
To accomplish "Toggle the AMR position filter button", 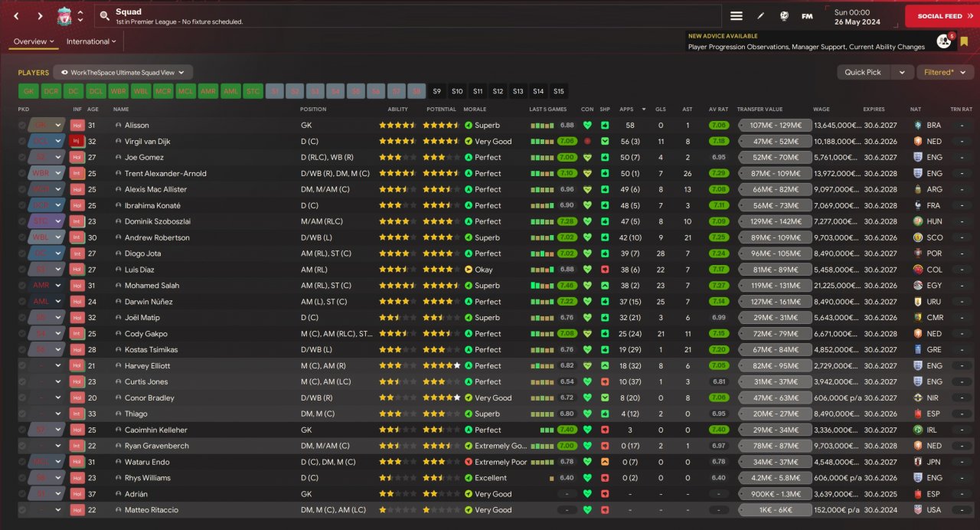I will coord(208,91).
